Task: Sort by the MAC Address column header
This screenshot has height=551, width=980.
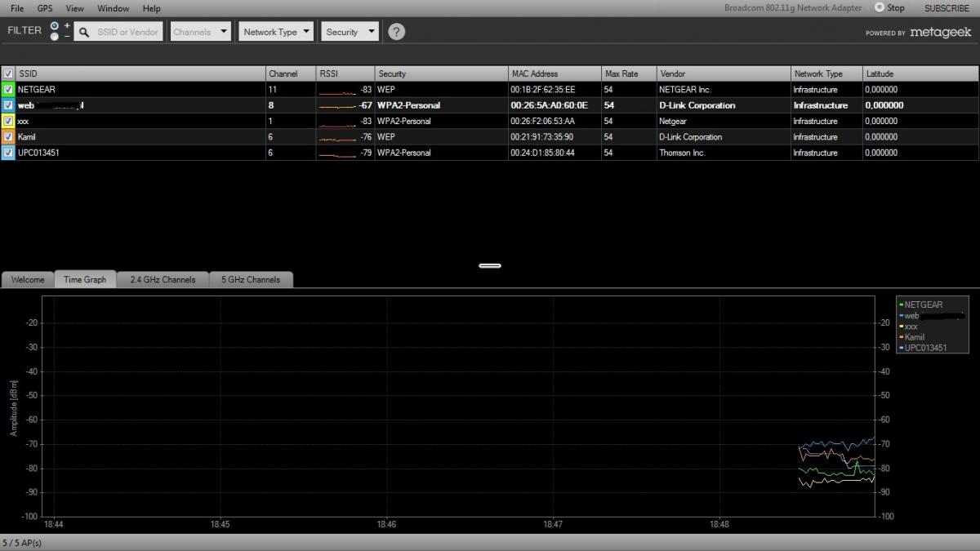Action: [x=555, y=73]
